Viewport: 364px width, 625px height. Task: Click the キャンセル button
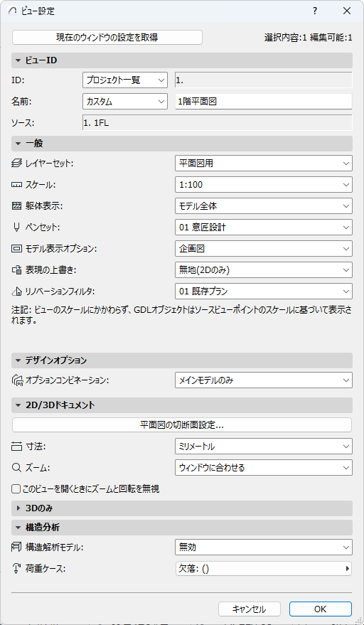point(250,609)
